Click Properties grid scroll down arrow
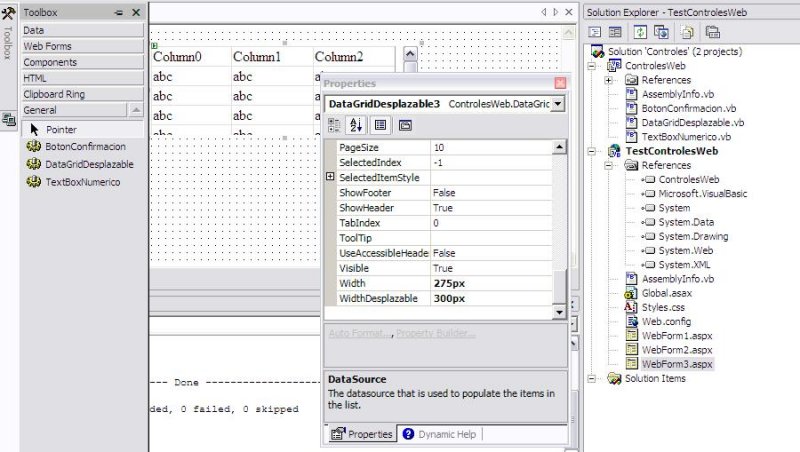 pyautogui.click(x=559, y=312)
